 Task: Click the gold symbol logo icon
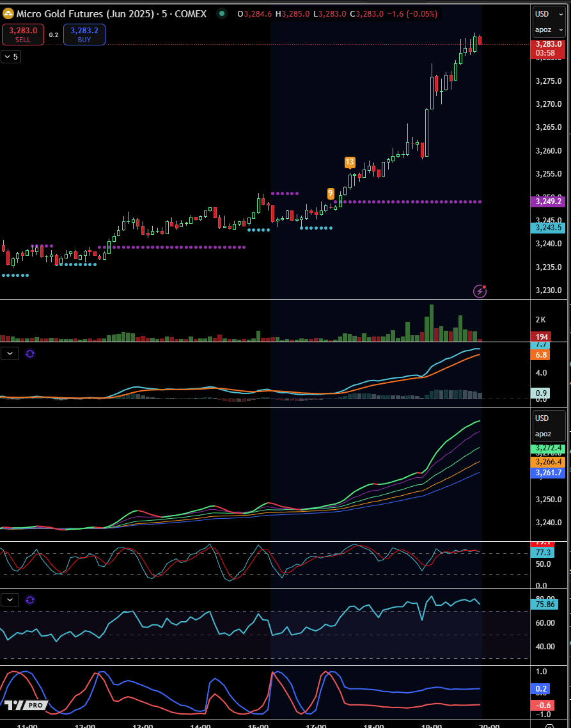(x=8, y=13)
